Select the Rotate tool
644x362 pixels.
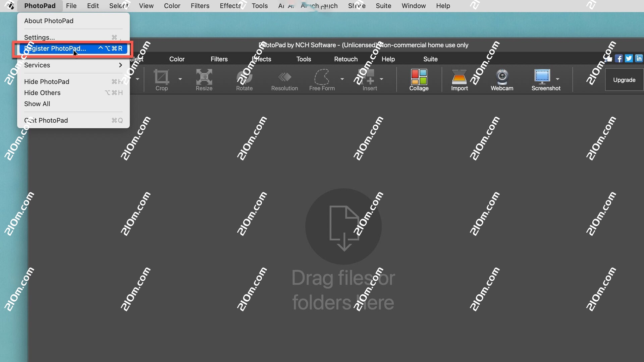click(244, 80)
